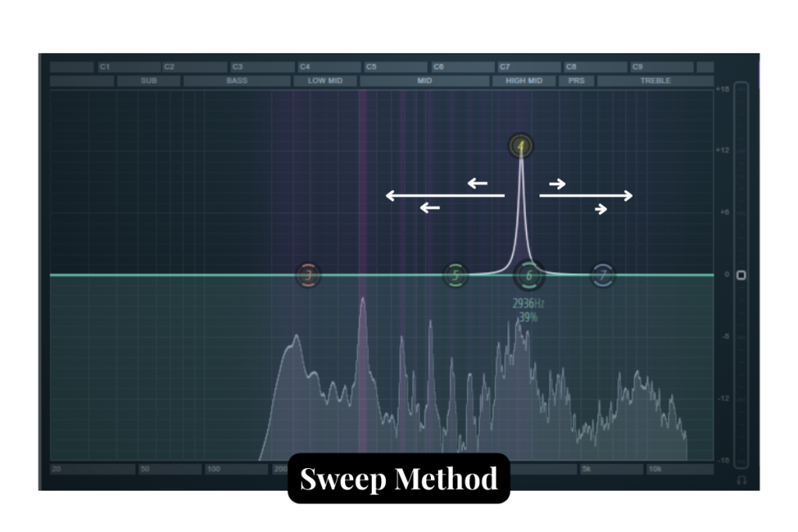Click the vertical output level meter
This screenshot has height=532, width=798.
[742, 275]
